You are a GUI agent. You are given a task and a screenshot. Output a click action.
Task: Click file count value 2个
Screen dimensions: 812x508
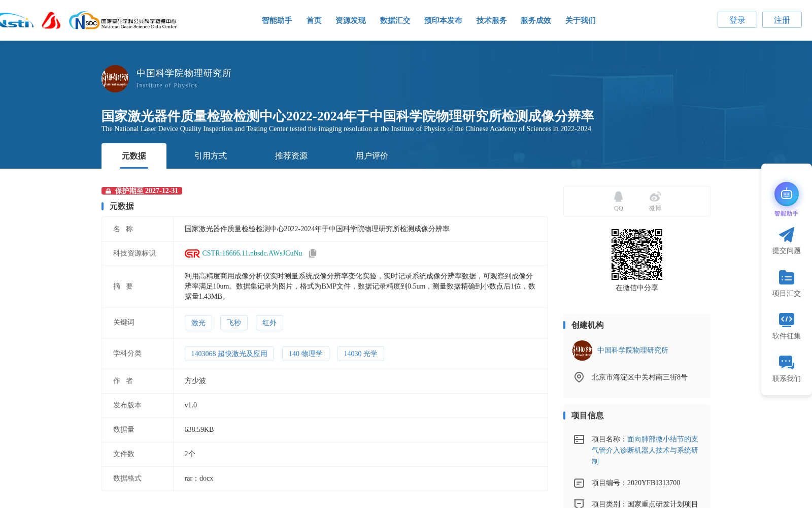[x=190, y=454]
